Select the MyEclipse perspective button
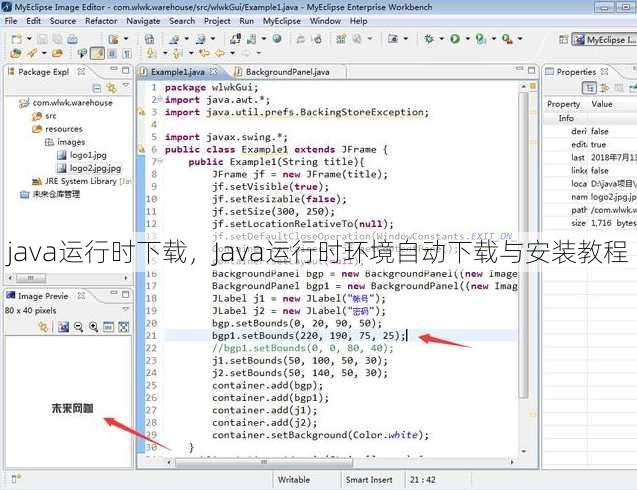The width and height of the screenshot is (637, 490). coord(604,40)
